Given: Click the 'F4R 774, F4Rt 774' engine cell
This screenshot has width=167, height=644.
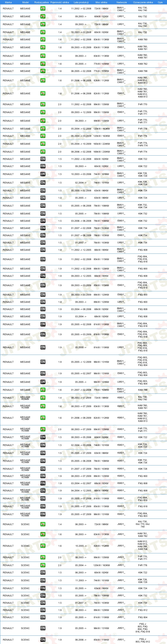Looking at the screenshot, I should coord(143,144).
